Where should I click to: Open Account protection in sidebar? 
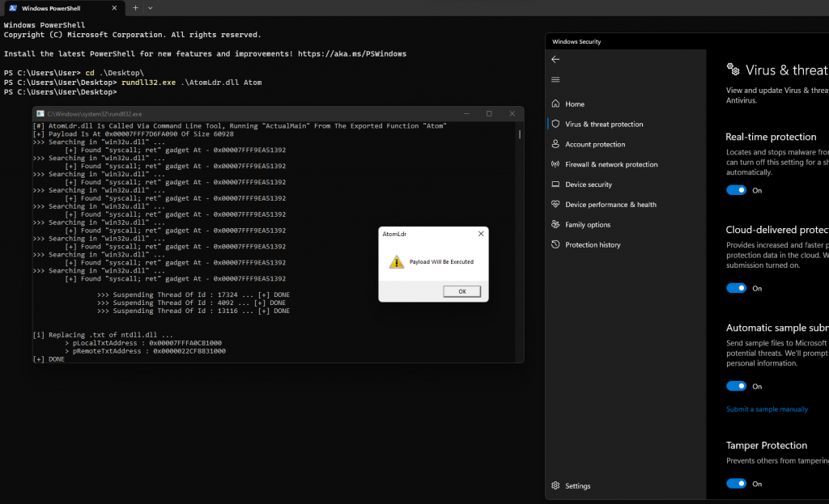point(595,145)
